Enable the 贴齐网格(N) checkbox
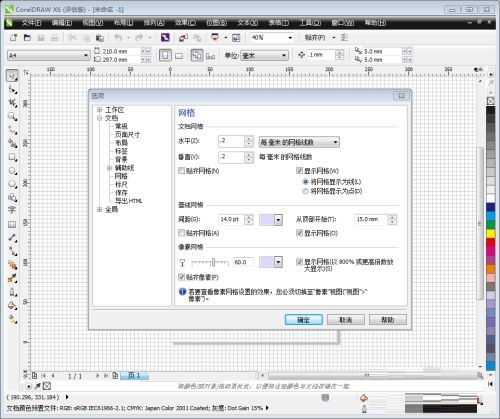 (182, 171)
